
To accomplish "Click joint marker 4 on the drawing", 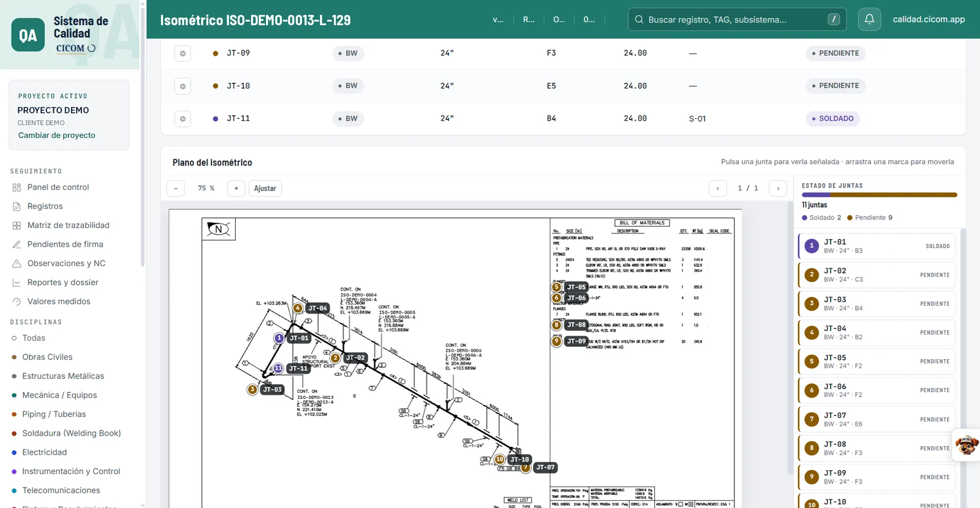I will pos(298,308).
